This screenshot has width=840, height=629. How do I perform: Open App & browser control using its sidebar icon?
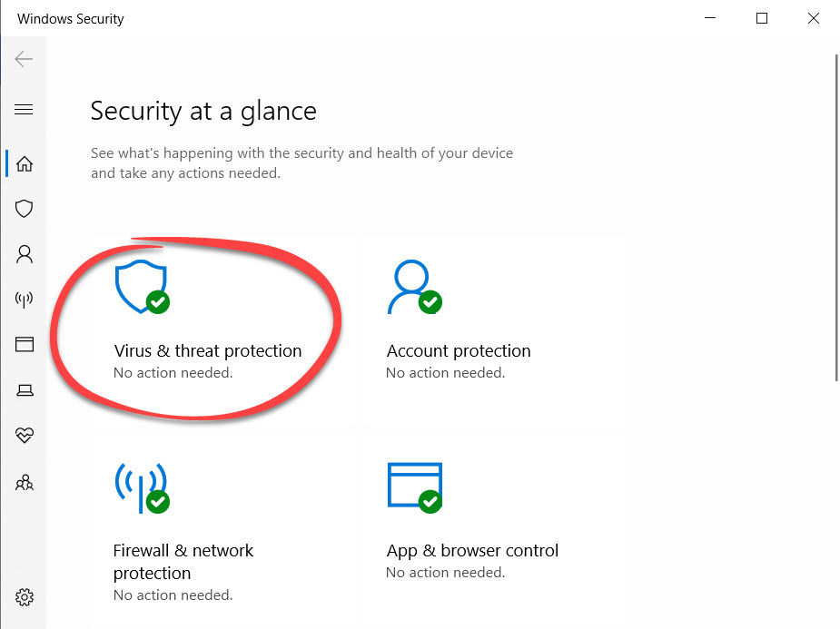[x=24, y=345]
